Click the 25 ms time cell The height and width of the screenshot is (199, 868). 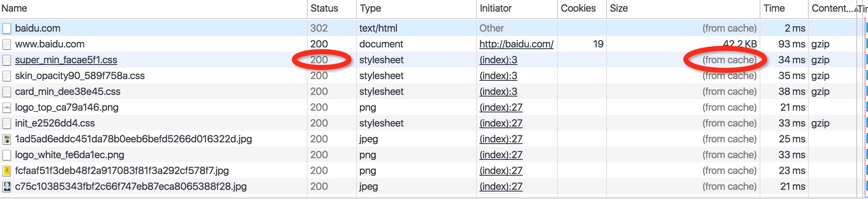click(792, 139)
